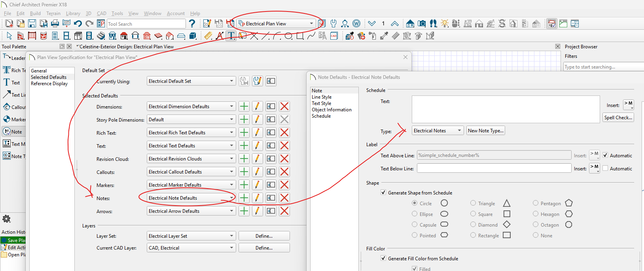The height and width of the screenshot is (271, 644).
Task: Click the light bulb lighting icon
Action: click(445, 24)
